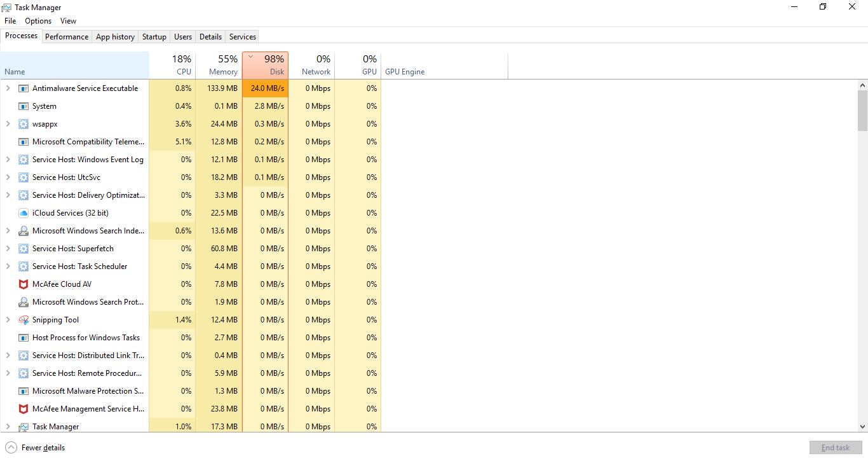Screen dimensions: 868x463
Task: Expand Service Host: Windows Event Log
Action: click(x=8, y=160)
